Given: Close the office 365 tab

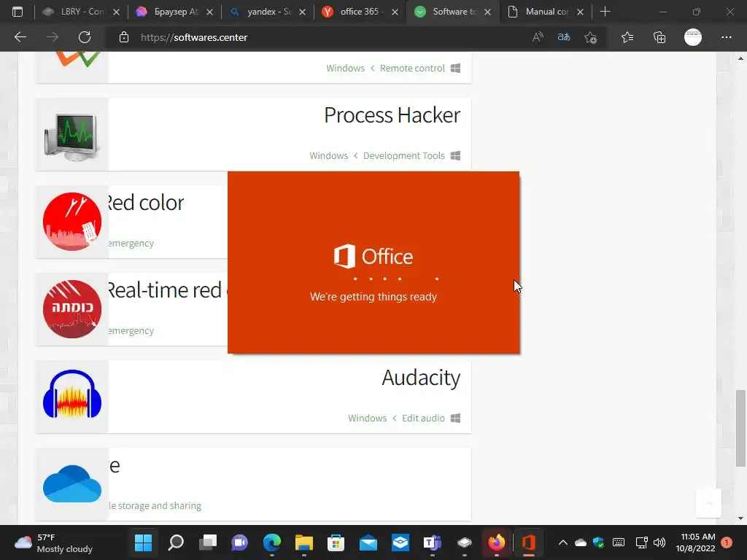Looking at the screenshot, I should [x=395, y=12].
